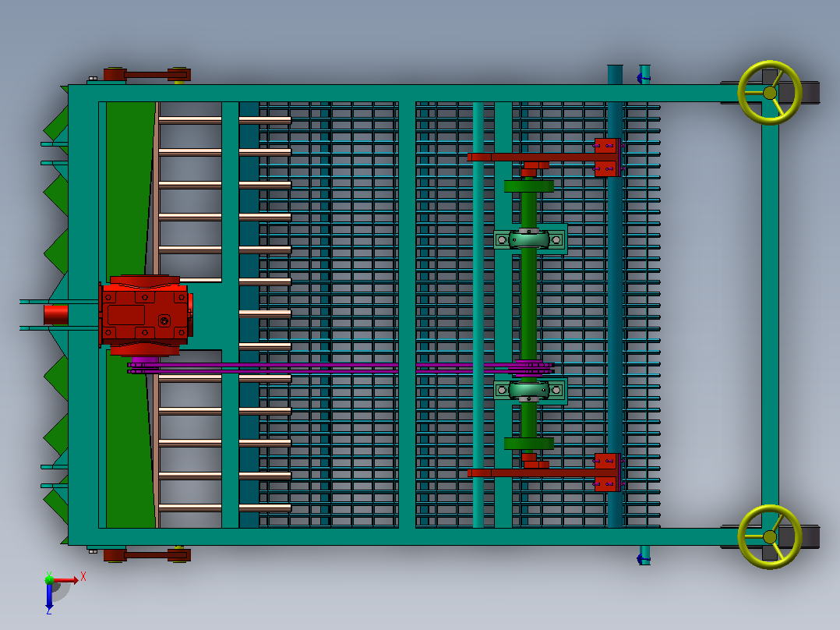The height and width of the screenshot is (630, 840).
Task: Click the green Y origin of the triad
Action: (x=49, y=579)
